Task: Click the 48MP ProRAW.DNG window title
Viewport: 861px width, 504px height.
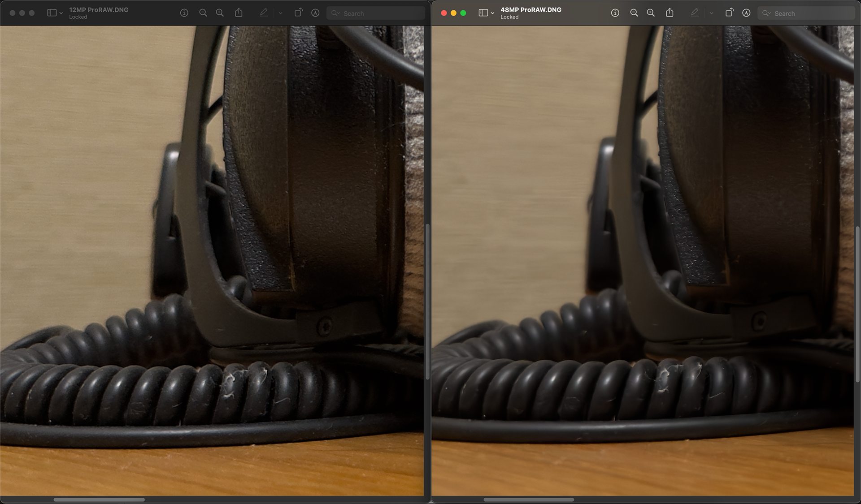Action: 531,9
